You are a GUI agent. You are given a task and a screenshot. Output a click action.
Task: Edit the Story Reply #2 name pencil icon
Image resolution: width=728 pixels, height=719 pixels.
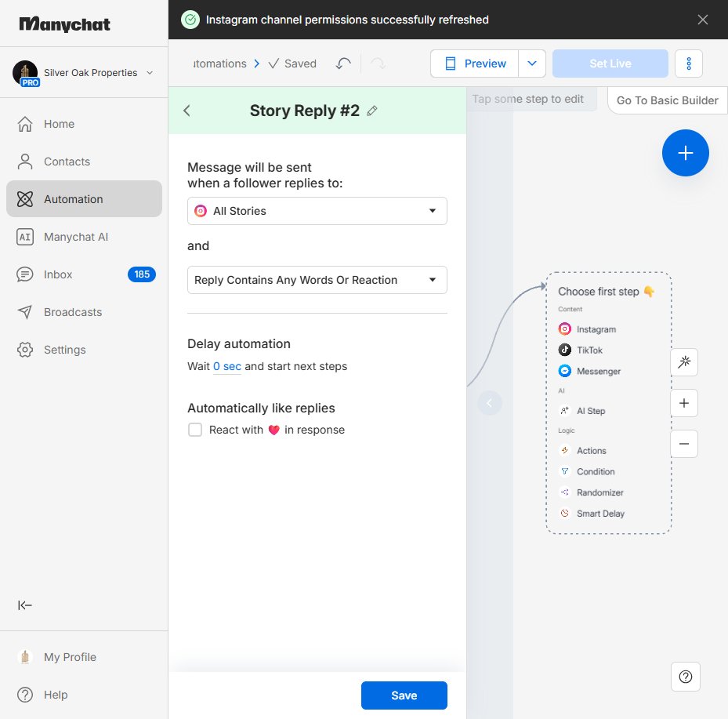pyautogui.click(x=372, y=111)
